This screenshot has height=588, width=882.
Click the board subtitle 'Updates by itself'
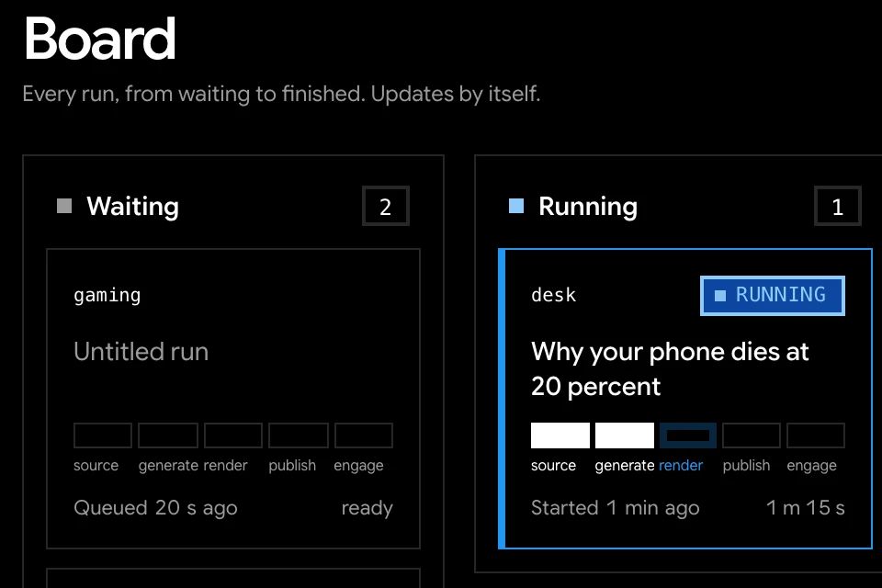pyautogui.click(x=455, y=94)
